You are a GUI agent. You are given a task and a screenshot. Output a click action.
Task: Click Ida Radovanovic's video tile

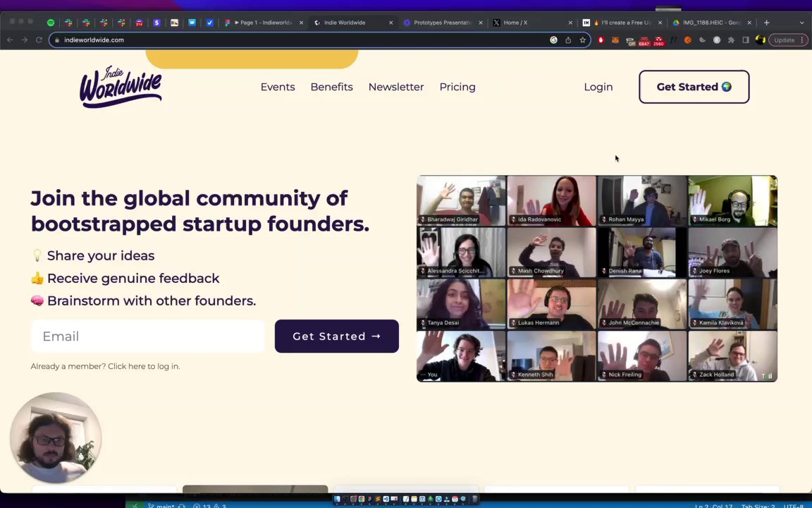(551, 200)
